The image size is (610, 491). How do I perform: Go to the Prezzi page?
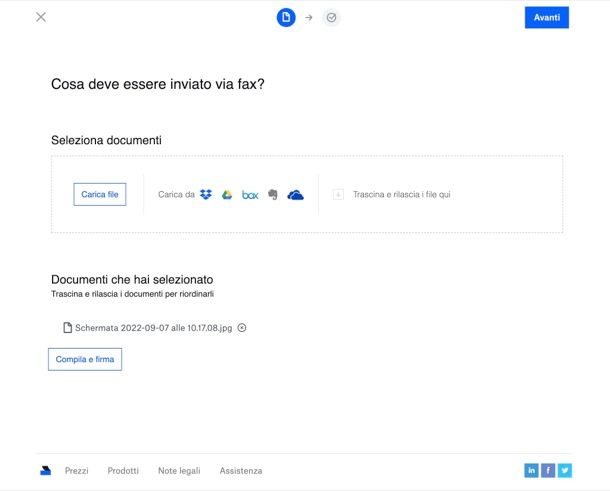[77, 470]
